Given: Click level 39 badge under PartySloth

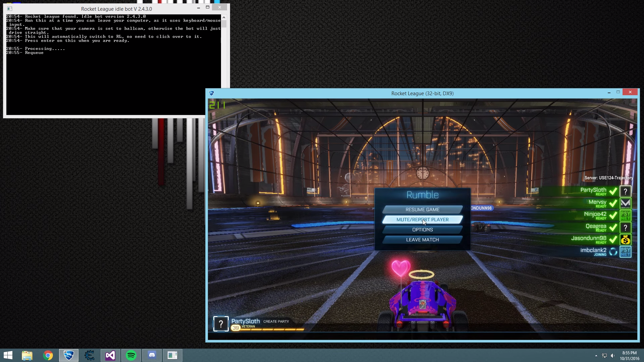Looking at the screenshot, I should tap(236, 328).
